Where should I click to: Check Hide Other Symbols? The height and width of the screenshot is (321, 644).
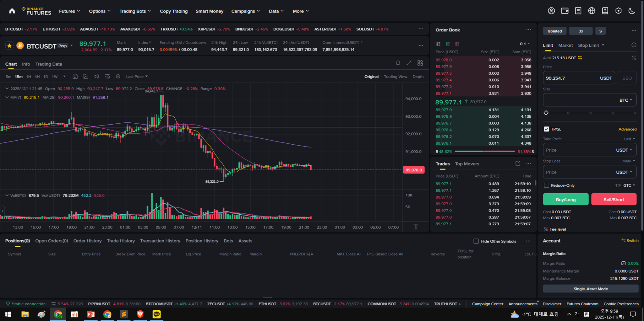pyautogui.click(x=476, y=241)
